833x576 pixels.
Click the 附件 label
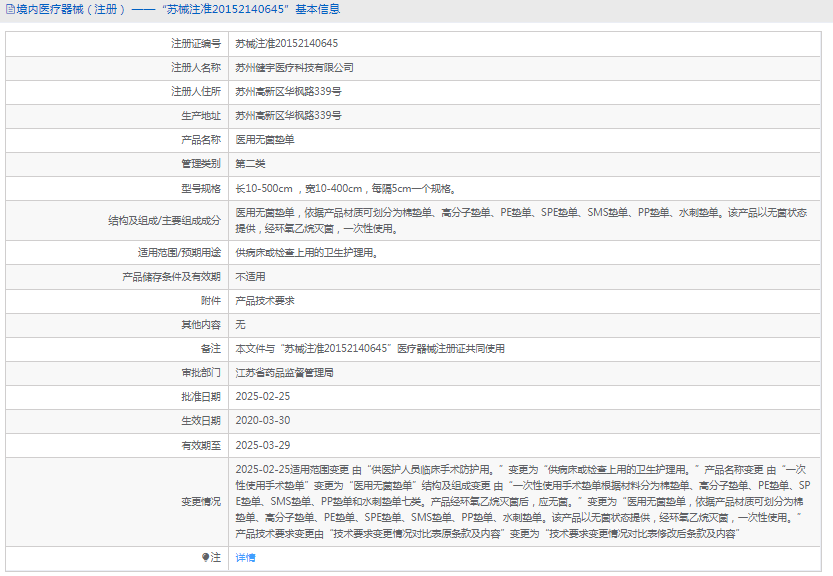pos(211,301)
